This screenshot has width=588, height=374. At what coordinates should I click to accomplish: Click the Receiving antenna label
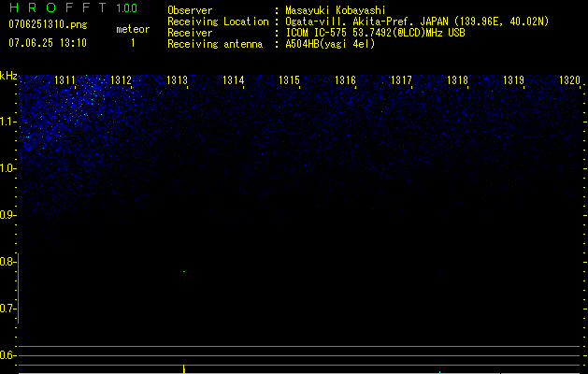click(x=215, y=44)
